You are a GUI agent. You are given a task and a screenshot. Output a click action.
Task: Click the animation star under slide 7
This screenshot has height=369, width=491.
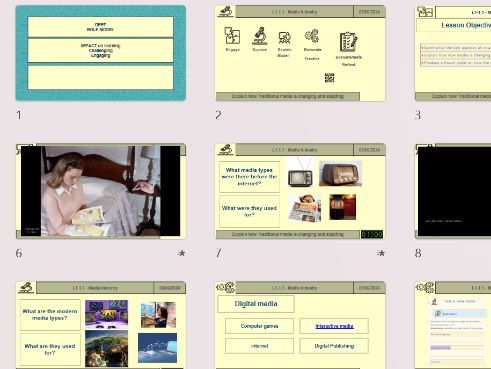(x=381, y=253)
